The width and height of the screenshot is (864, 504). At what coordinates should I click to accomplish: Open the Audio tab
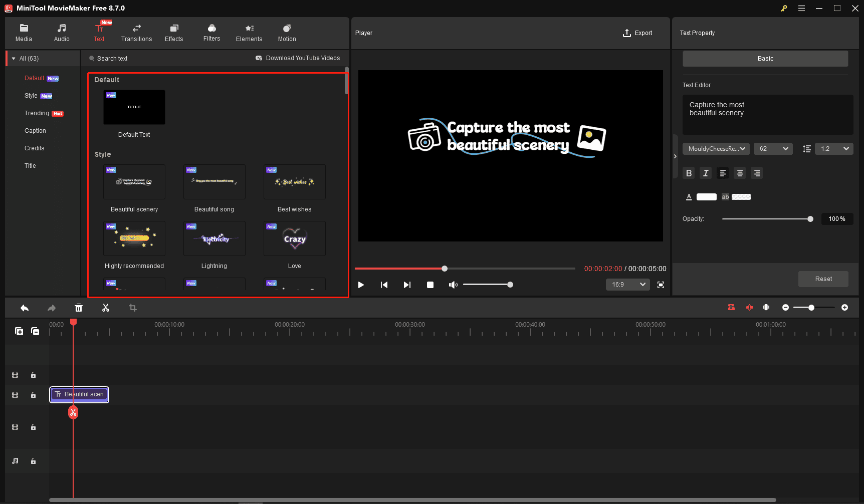(62, 33)
